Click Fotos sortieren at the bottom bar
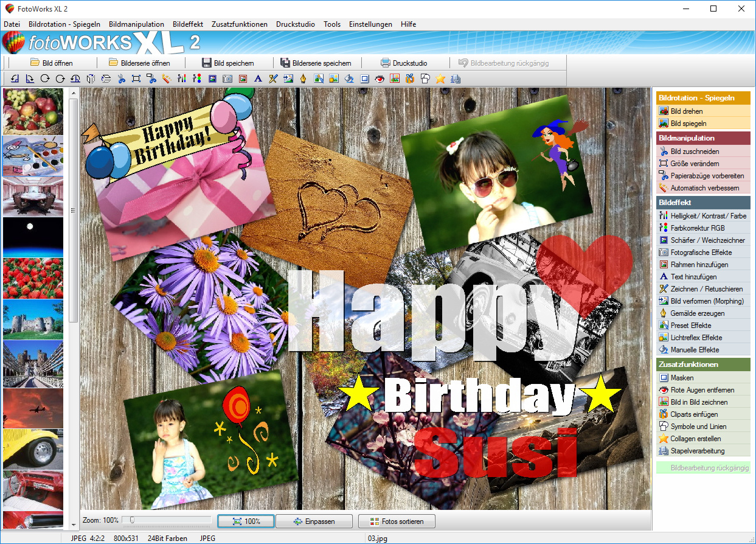Image resolution: width=756 pixels, height=544 pixels. 397,521
